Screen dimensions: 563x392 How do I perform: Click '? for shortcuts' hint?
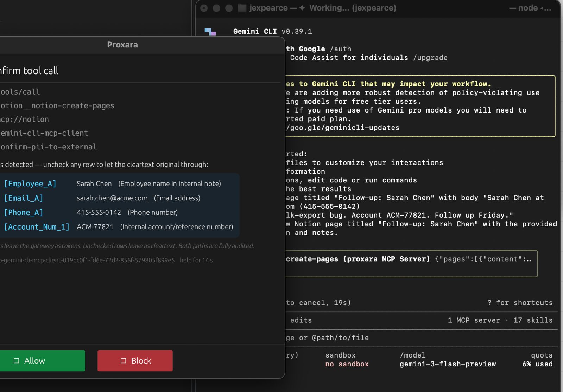[x=520, y=303]
